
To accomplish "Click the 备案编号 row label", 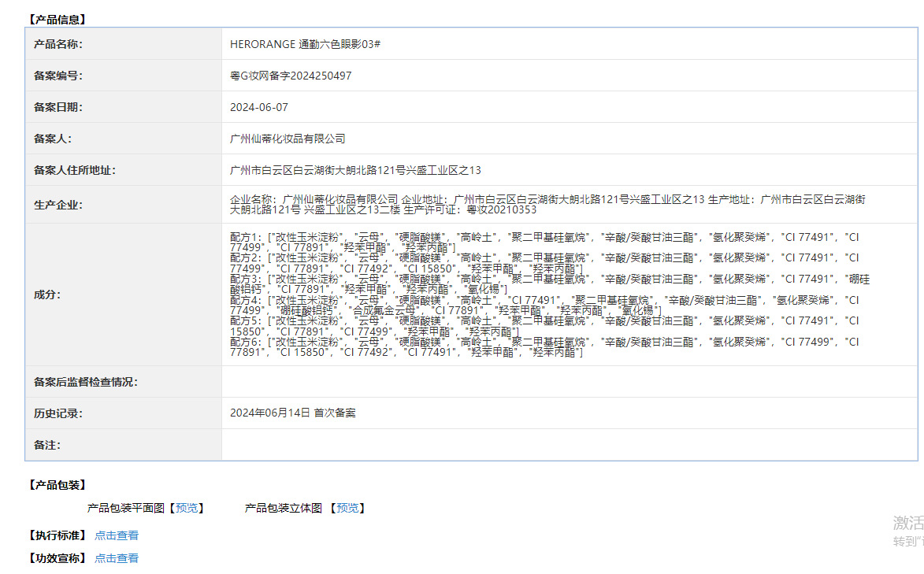I will pos(58,76).
